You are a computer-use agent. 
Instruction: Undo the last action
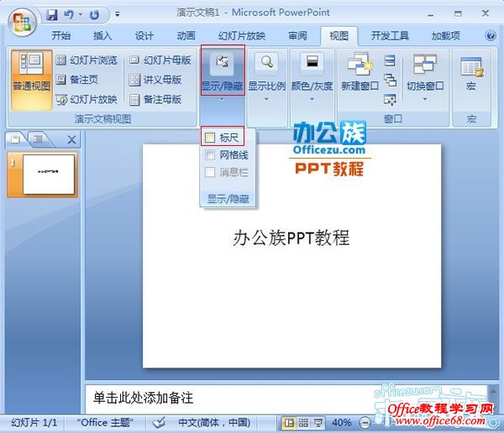[x=69, y=14]
